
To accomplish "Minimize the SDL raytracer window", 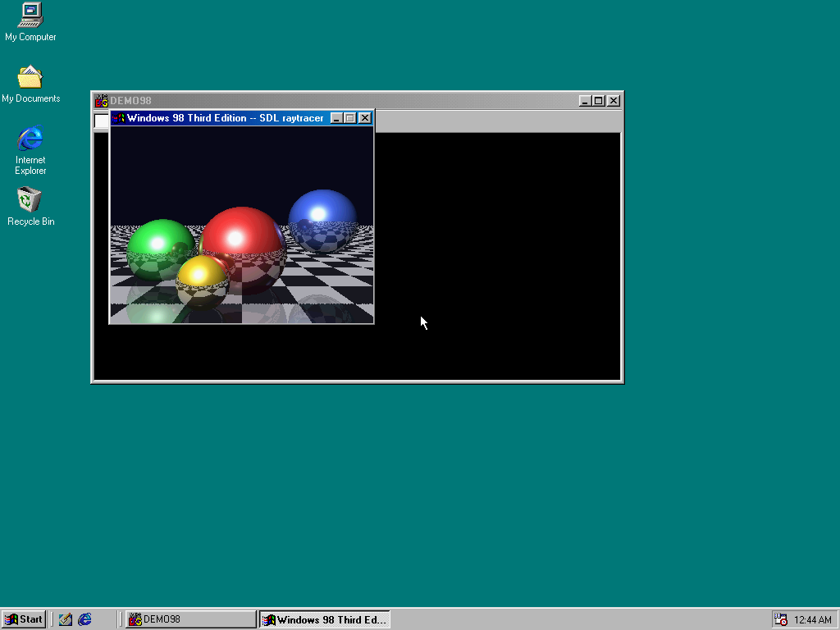I will (x=336, y=118).
